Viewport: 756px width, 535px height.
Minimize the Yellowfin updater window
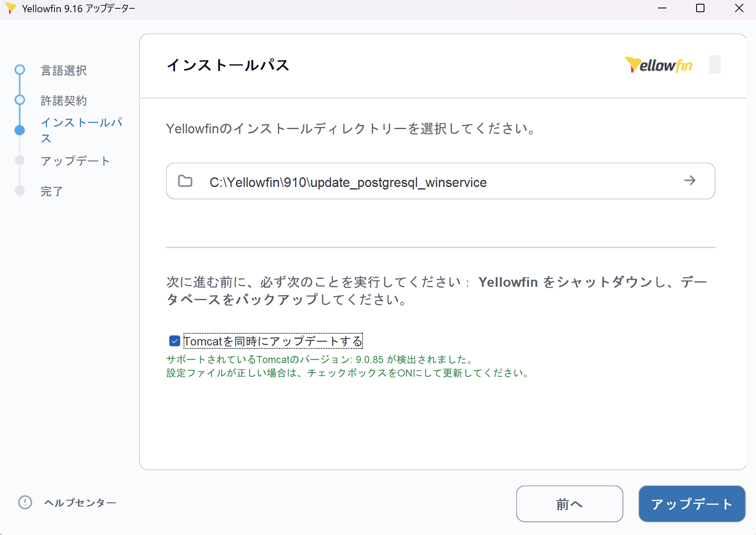click(662, 8)
